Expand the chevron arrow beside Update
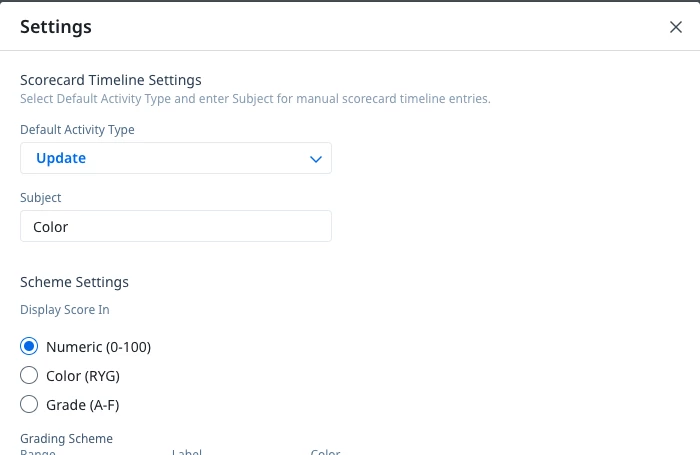Image resolution: width=700 pixels, height=455 pixels. [x=316, y=159]
